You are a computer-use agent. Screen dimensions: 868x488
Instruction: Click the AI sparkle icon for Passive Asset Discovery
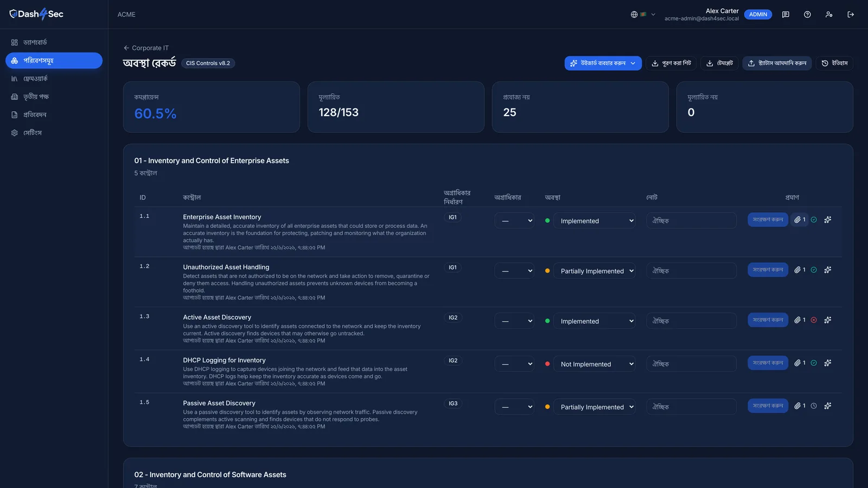click(x=828, y=406)
